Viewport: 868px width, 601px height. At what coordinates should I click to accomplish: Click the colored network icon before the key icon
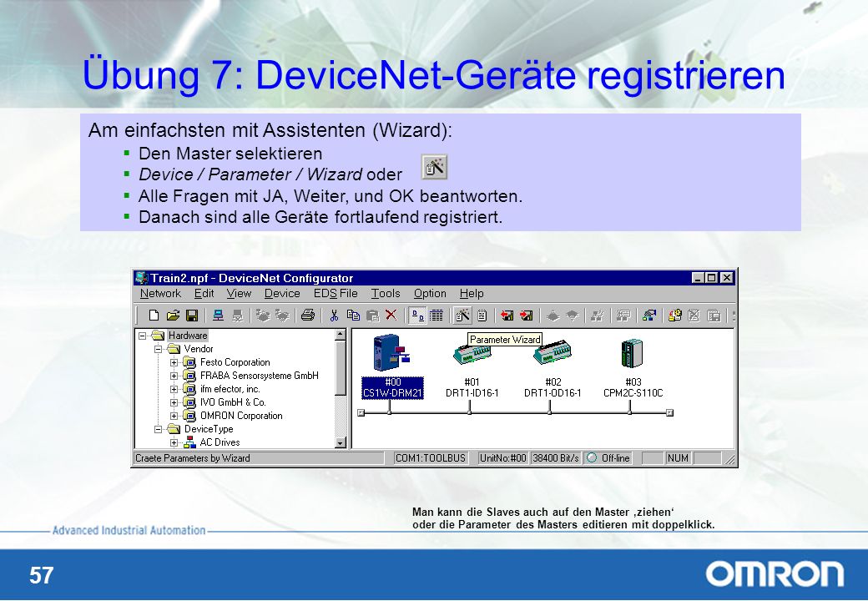click(x=649, y=316)
